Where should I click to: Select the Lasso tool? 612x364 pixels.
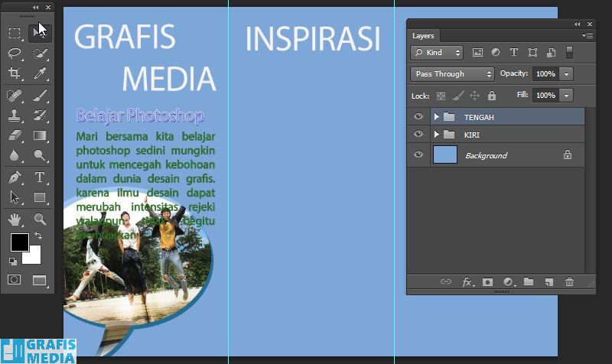[15, 53]
